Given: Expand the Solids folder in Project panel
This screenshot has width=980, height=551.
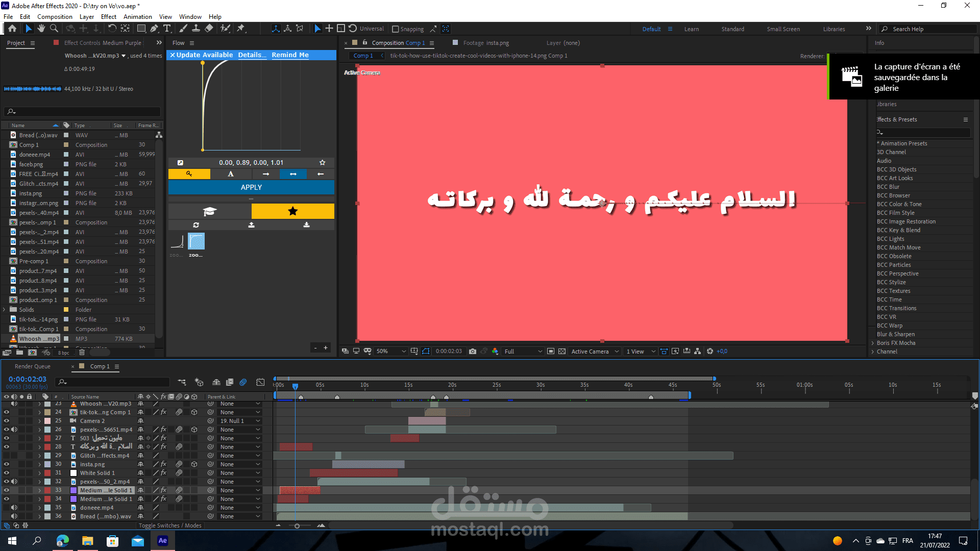Looking at the screenshot, I should click(5, 310).
